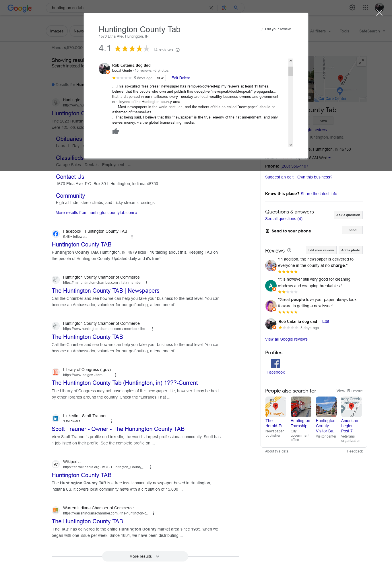The image size is (392, 577).
Task: Click Ask a question button
Action: click(348, 215)
